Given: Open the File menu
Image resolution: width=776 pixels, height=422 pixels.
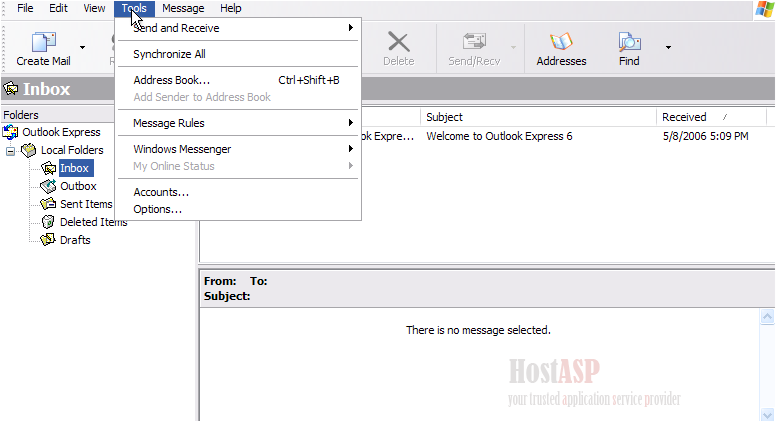Looking at the screenshot, I should 25,8.
